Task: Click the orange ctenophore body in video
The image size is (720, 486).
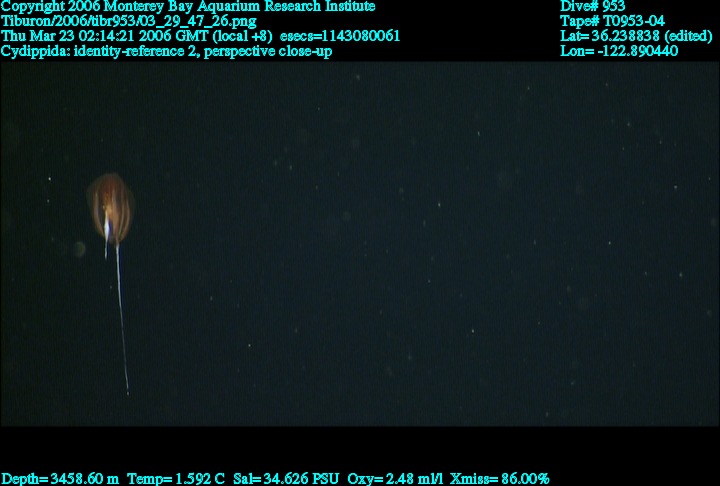Action: (111, 209)
